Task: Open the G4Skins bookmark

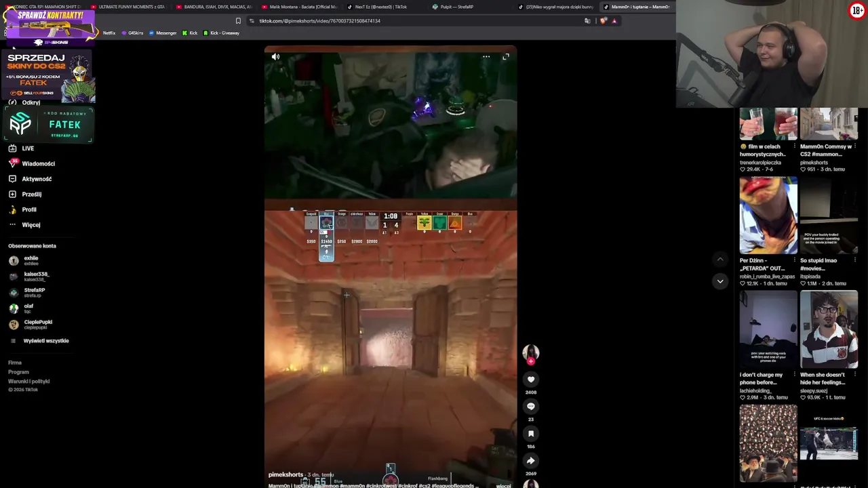Action: click(x=132, y=33)
